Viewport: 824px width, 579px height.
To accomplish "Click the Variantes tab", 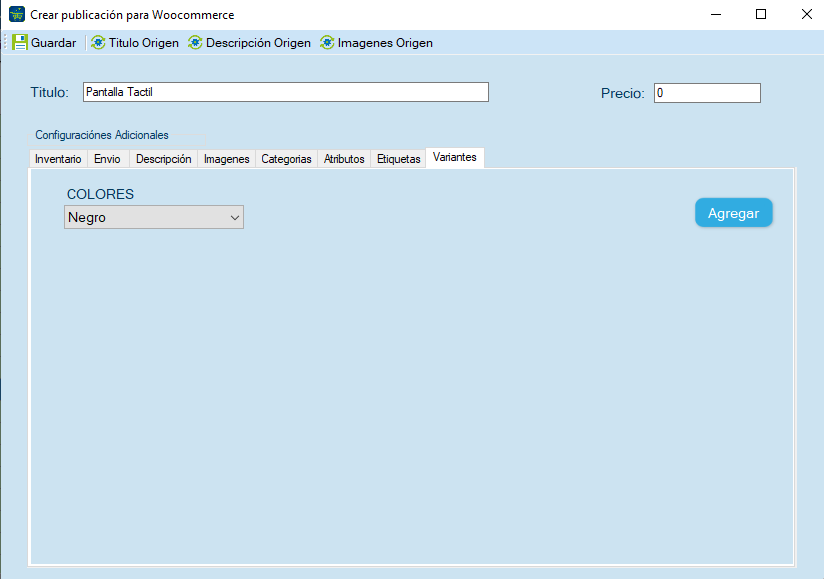I will 455,157.
